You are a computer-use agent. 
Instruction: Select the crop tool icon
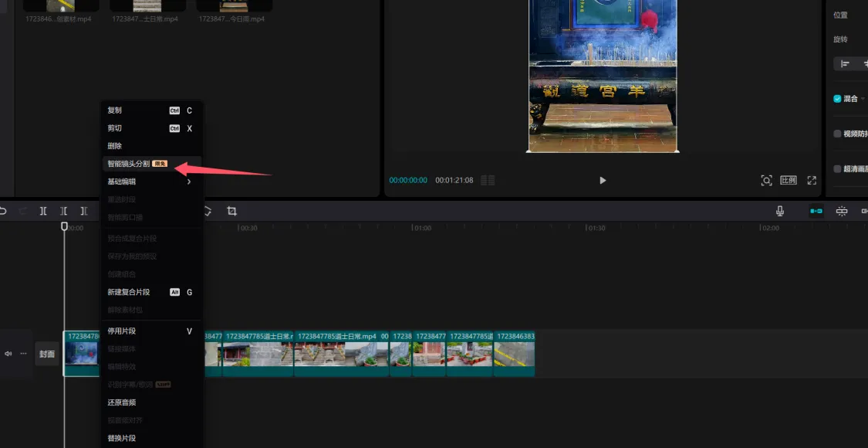tap(231, 211)
